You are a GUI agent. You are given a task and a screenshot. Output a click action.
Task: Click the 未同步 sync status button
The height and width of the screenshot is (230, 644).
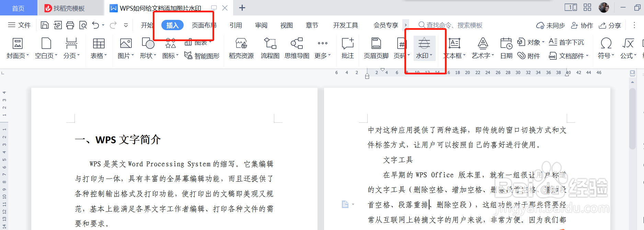(x=550, y=25)
